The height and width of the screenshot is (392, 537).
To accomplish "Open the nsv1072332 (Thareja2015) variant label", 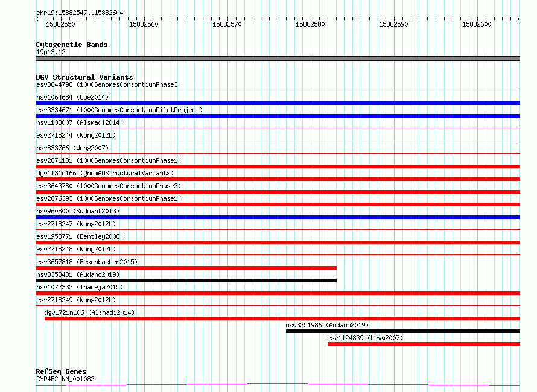I will pyautogui.click(x=80, y=287).
